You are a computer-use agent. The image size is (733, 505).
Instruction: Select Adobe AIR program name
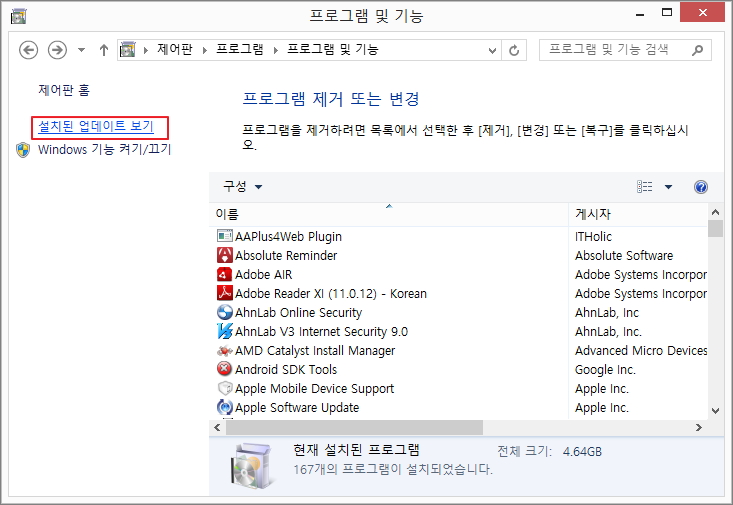pos(263,274)
